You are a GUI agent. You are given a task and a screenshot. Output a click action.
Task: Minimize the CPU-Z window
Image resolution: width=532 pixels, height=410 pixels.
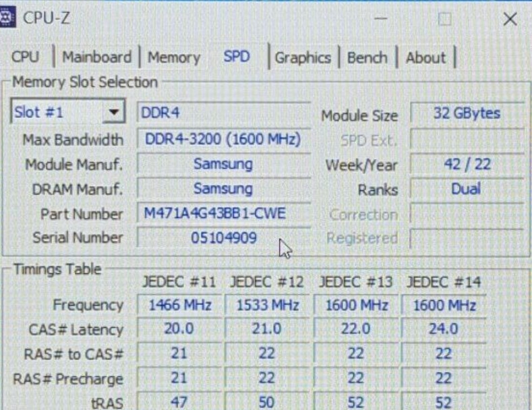point(381,20)
